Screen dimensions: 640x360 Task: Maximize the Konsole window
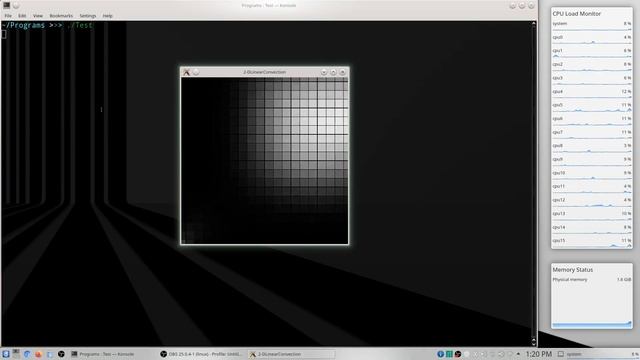tap(522, 6)
